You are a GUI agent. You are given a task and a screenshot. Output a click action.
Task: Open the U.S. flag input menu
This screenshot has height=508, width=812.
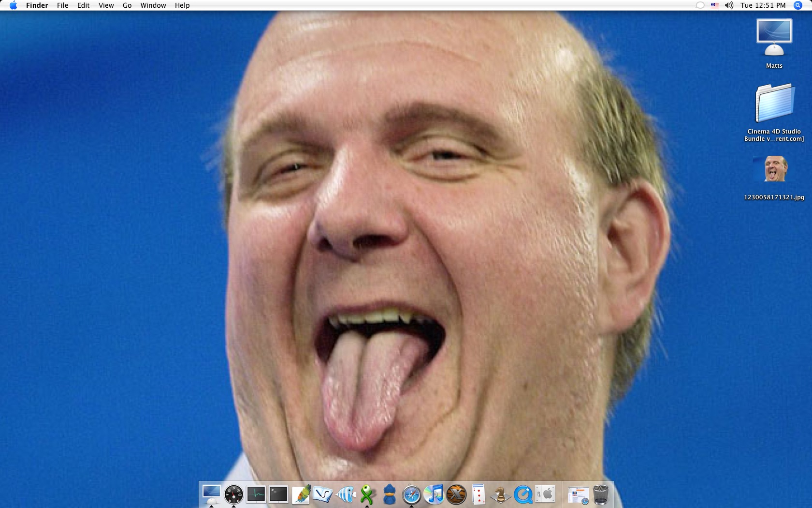[715, 5]
